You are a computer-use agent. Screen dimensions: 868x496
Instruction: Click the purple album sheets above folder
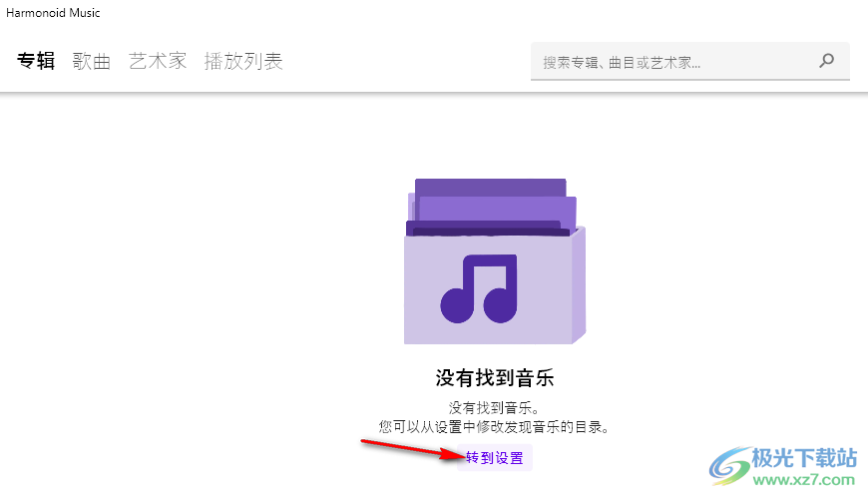492,207
